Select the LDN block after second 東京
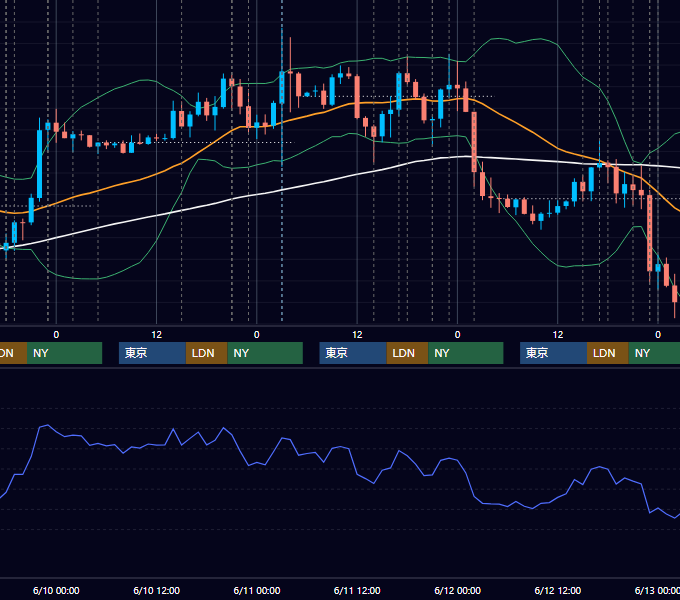This screenshot has width=680, height=600. [x=408, y=353]
